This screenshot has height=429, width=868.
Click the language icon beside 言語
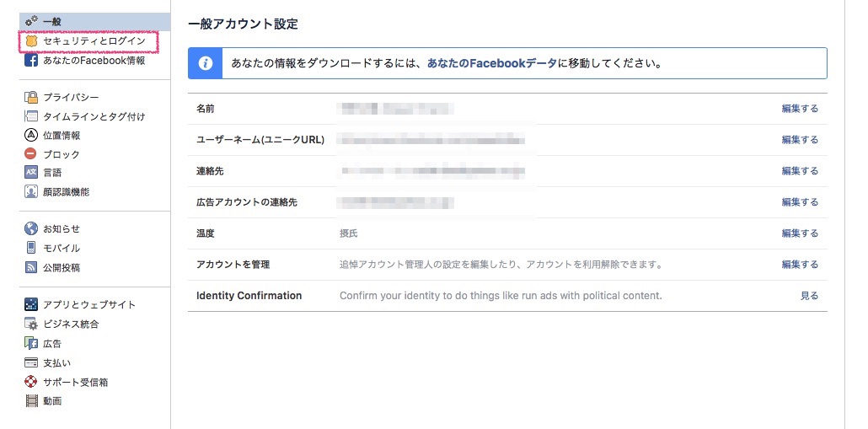31,173
